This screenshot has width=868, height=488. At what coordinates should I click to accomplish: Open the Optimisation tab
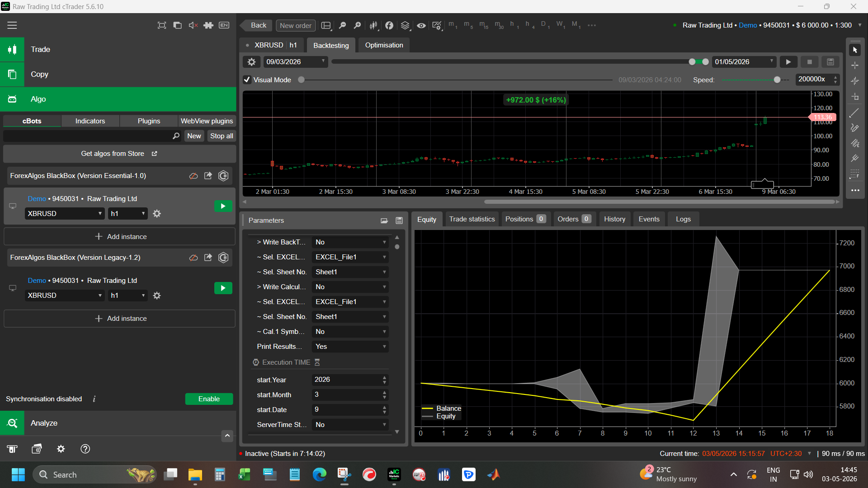(384, 45)
